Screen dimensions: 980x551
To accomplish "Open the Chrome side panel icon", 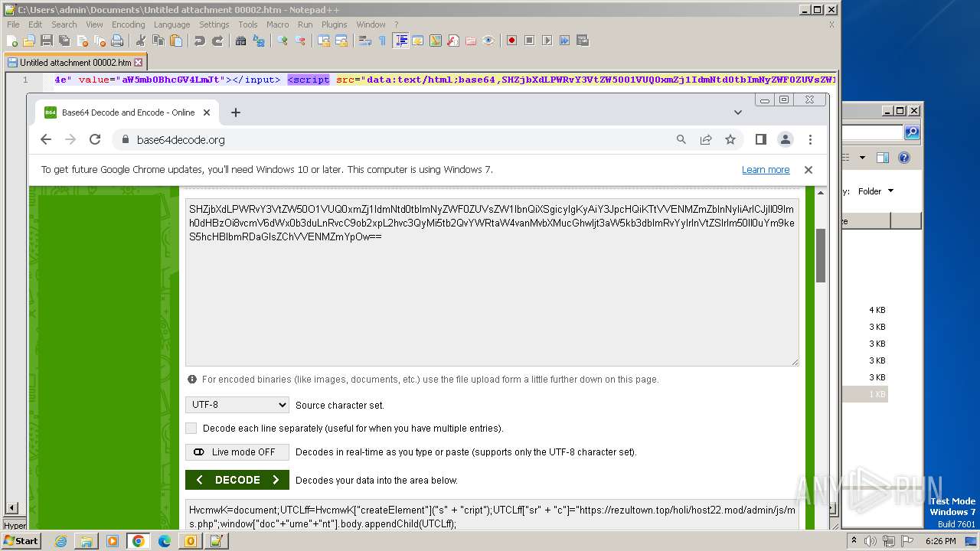I will tap(760, 139).
